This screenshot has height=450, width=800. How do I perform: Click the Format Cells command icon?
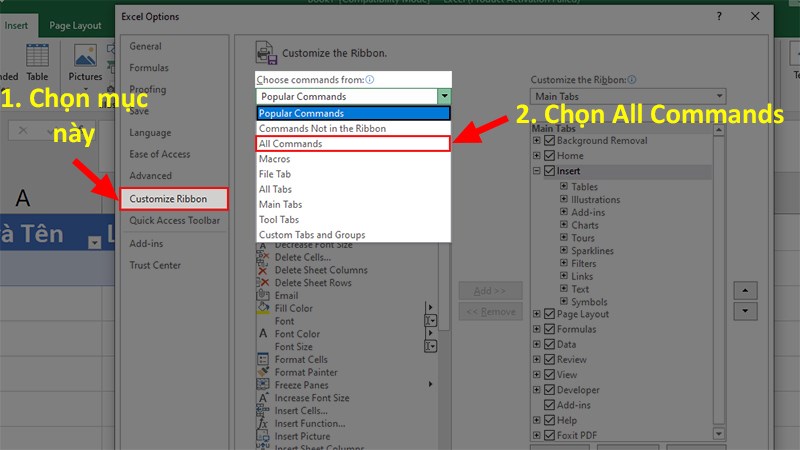pyautogui.click(x=263, y=359)
